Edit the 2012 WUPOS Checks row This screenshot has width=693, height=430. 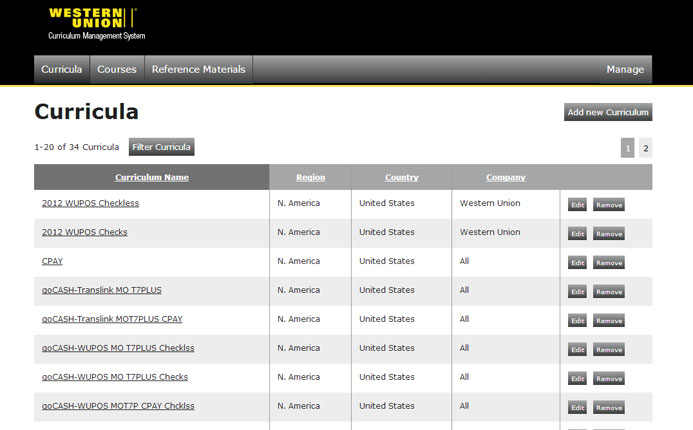click(x=577, y=234)
